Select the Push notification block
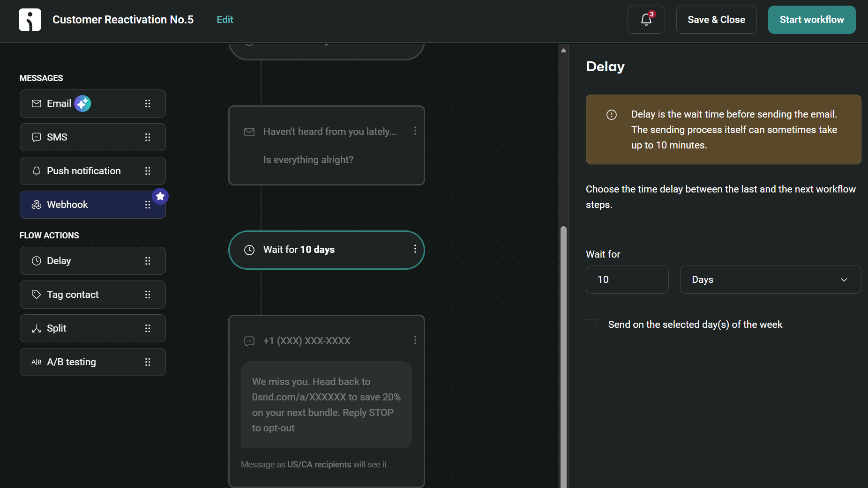The height and width of the screenshot is (488, 868). pos(93,171)
